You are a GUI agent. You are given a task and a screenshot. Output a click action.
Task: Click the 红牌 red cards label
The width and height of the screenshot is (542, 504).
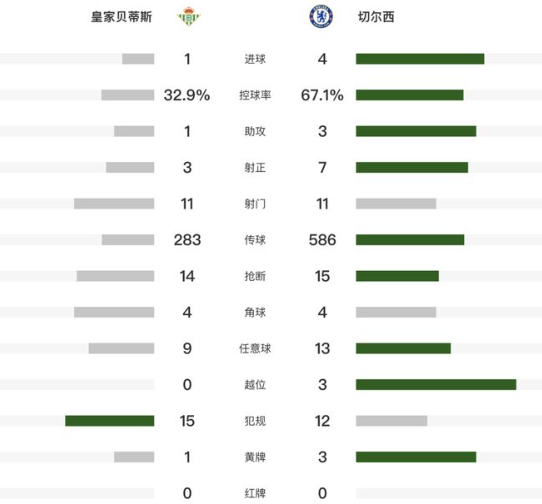(255, 493)
